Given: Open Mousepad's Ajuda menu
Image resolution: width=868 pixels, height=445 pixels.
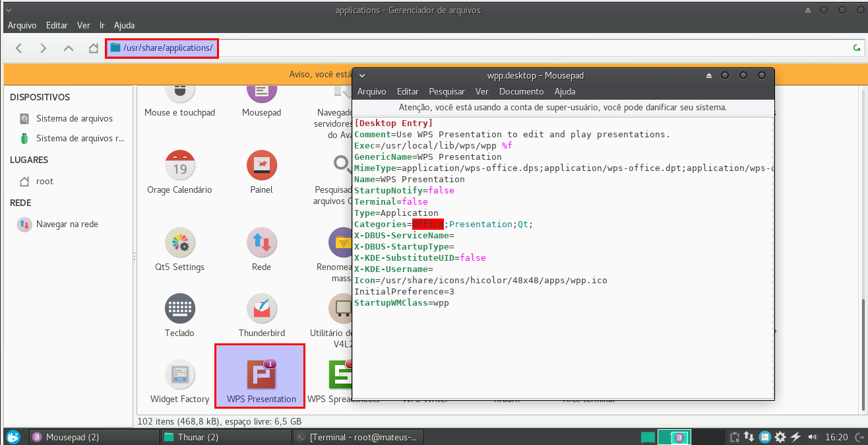Looking at the screenshot, I should [x=565, y=91].
